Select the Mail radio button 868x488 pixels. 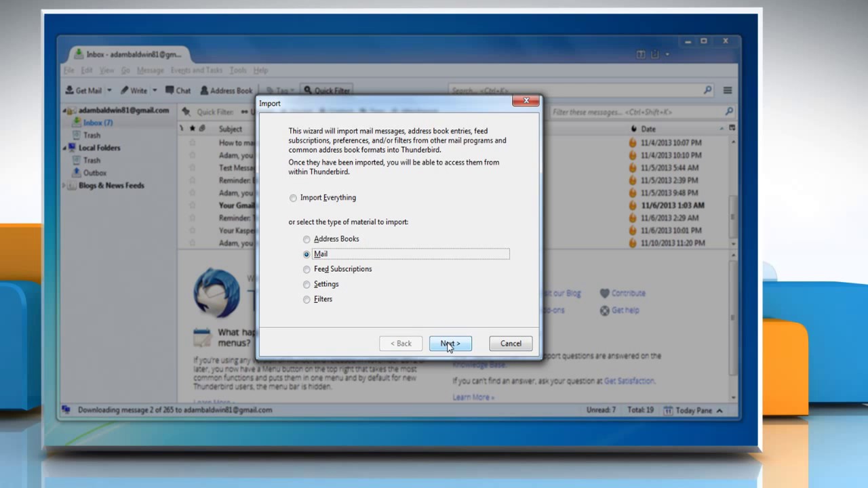point(307,254)
